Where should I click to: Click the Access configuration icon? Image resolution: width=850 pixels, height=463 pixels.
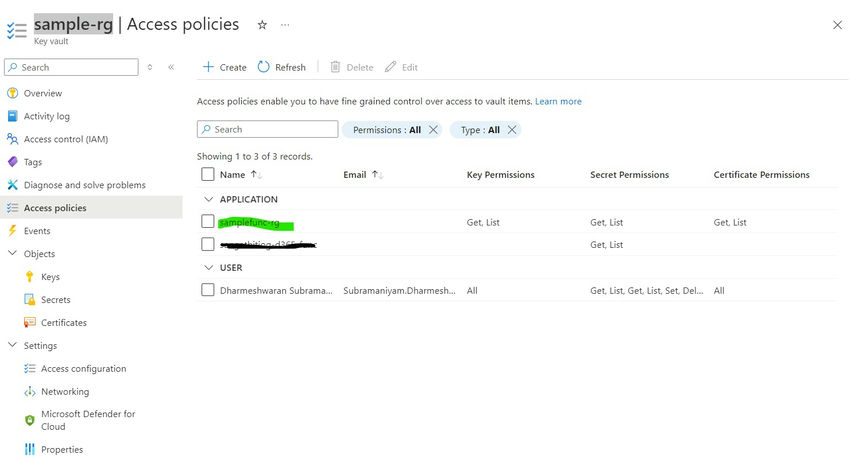tap(30, 369)
